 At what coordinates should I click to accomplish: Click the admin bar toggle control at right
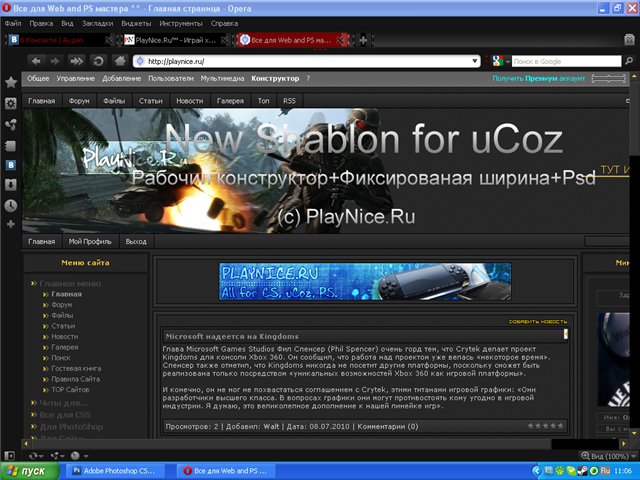[609, 78]
